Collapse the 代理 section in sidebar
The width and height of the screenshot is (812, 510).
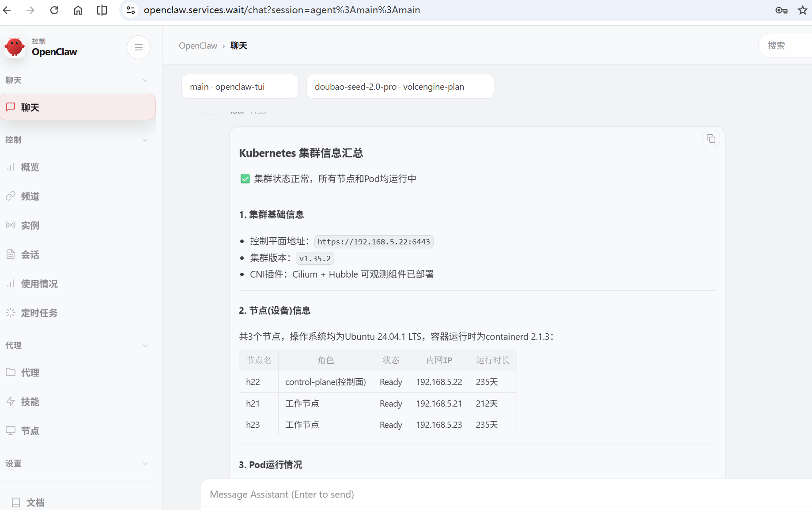145,345
